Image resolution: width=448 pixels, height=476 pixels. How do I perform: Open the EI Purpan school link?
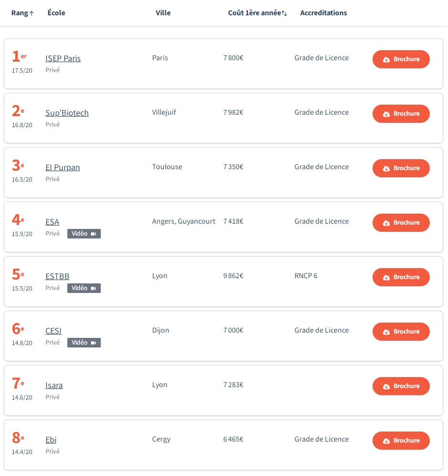(x=63, y=167)
